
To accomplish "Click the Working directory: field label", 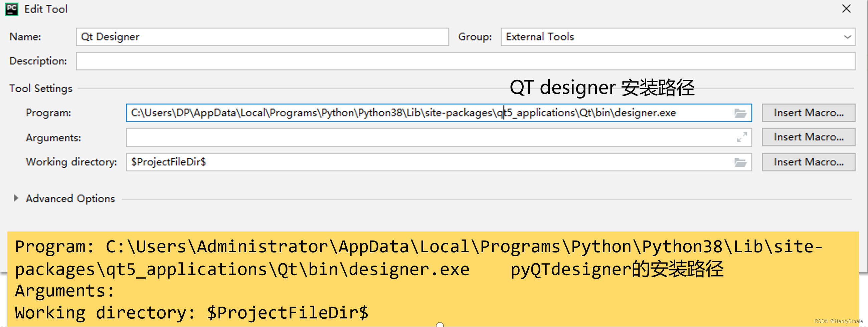I will pos(71,162).
